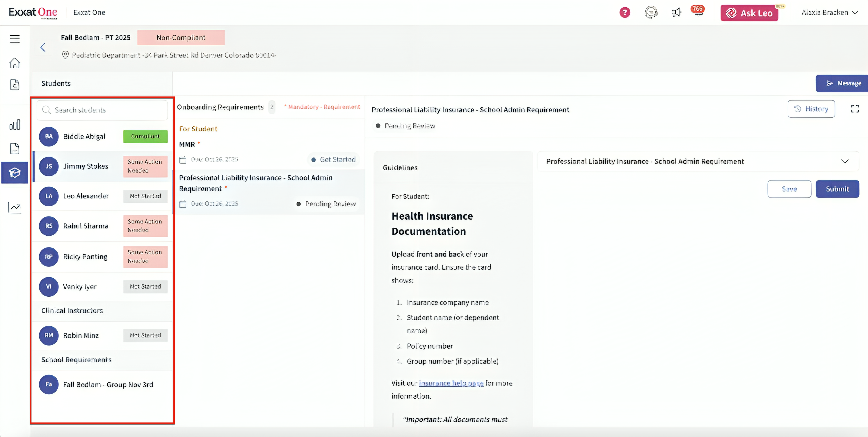
Task: Open the bar chart analytics sidebar icon
Action: coord(15,125)
